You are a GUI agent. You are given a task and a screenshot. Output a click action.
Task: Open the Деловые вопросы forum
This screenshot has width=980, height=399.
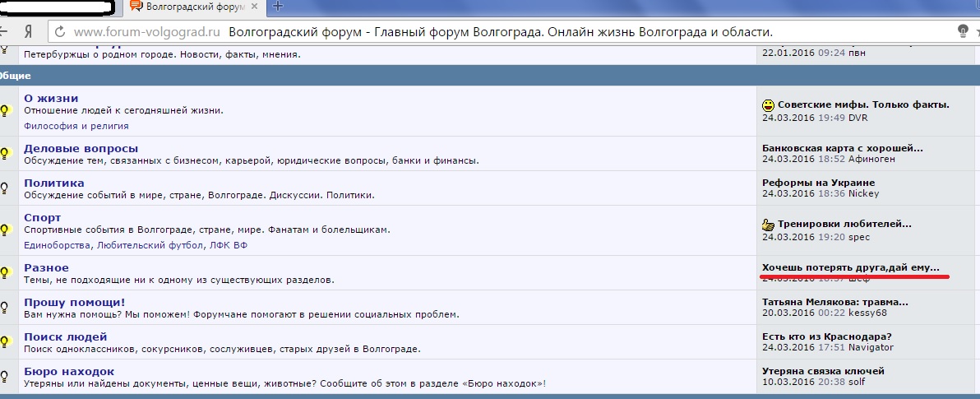[x=81, y=148]
